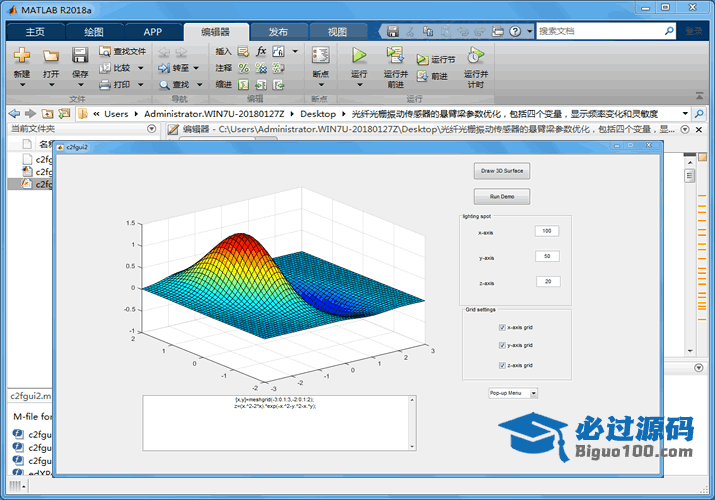The image size is (715, 500).
Task: Click the 转至 (Go To) arrow icon
Action: (164, 68)
